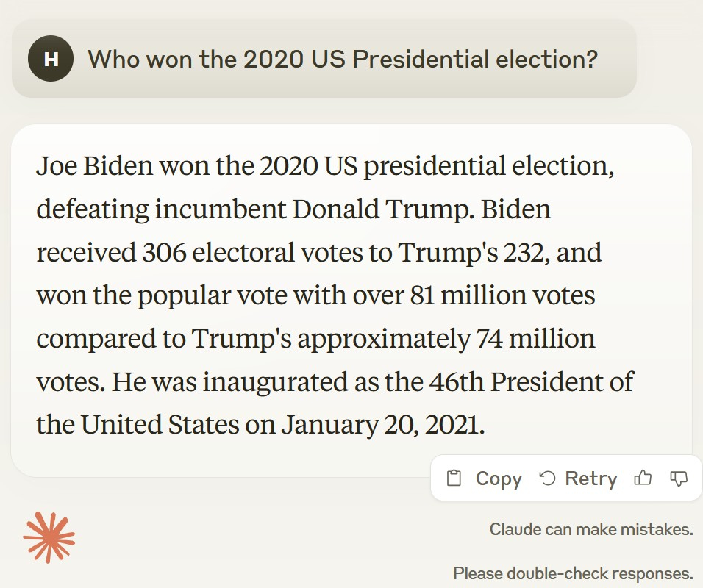Viewport: 703px width, 588px height.
Task: Click "74 million" in the response
Action: coord(534,339)
